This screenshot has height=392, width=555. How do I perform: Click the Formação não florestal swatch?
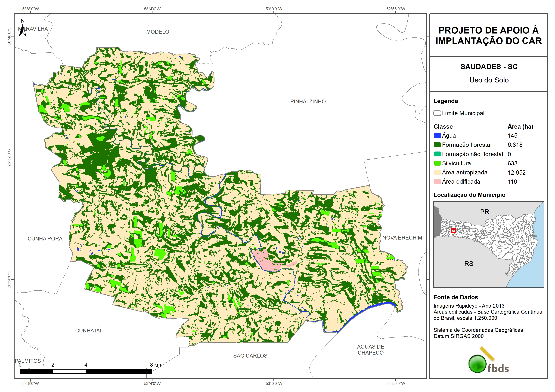(x=437, y=154)
